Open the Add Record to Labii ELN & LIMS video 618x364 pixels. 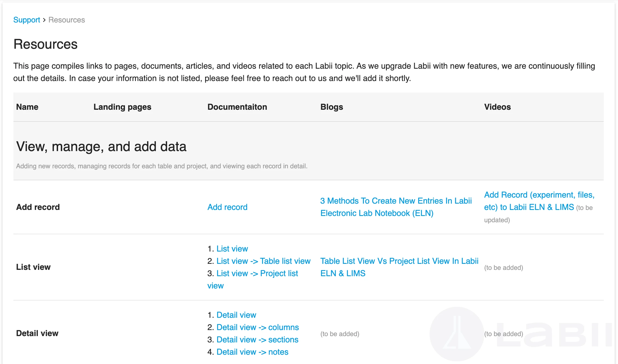[539, 201]
